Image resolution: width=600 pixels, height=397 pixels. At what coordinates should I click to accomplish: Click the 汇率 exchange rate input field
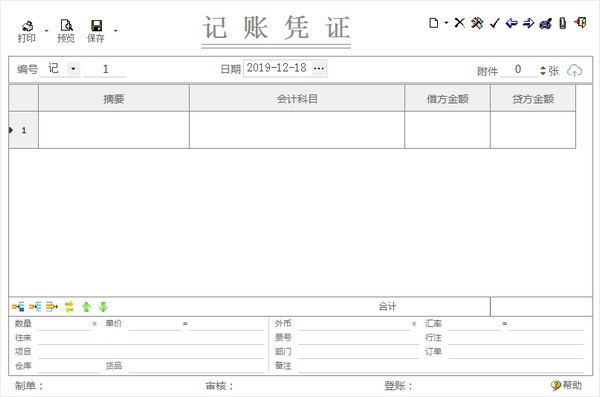tap(474, 324)
